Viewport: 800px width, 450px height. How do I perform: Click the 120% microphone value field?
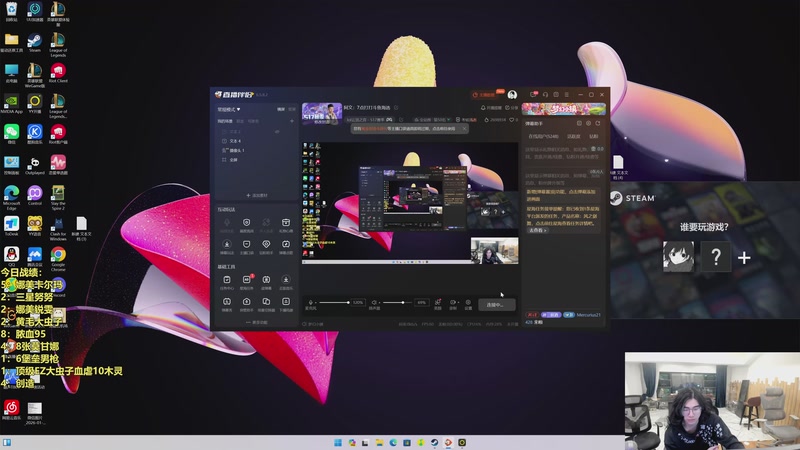(x=358, y=303)
